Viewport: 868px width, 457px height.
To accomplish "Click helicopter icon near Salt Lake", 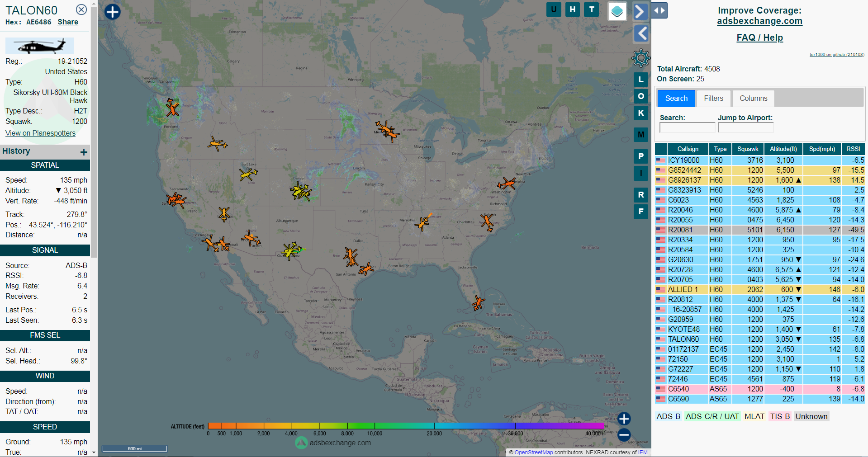I will coord(248,174).
